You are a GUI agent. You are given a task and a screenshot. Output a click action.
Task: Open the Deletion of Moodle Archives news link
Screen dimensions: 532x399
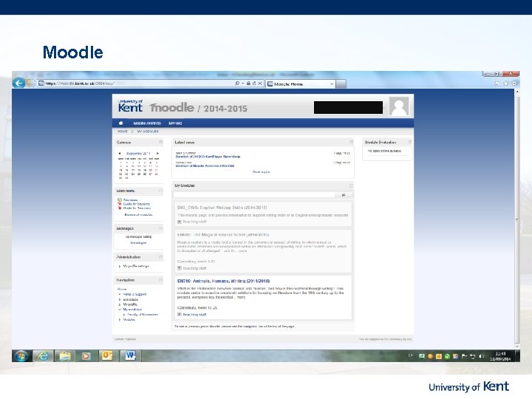click(x=205, y=166)
